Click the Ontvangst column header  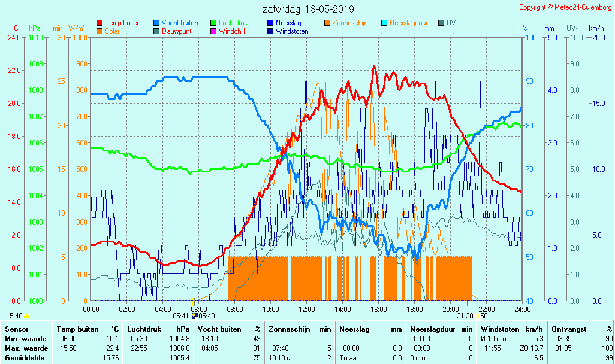pyautogui.click(x=568, y=329)
